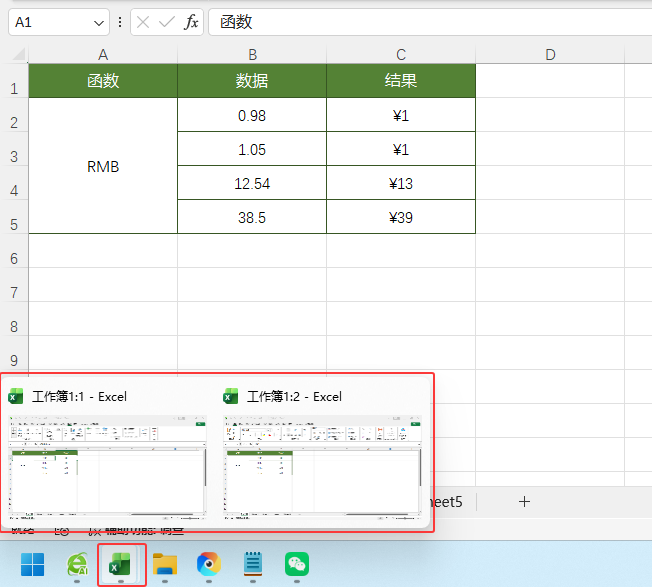This screenshot has height=587, width=652.
Task: Click the header cell 数据
Action: [252, 81]
